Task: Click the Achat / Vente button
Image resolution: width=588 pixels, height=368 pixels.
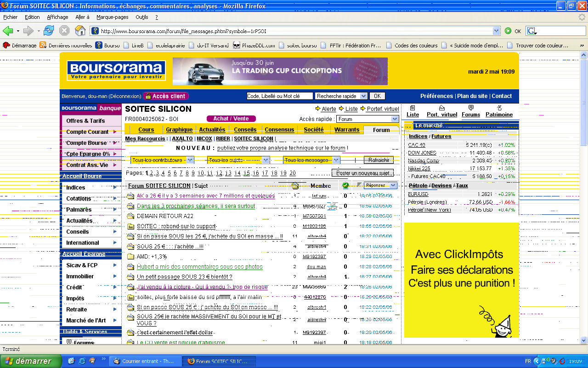Action: point(231,119)
